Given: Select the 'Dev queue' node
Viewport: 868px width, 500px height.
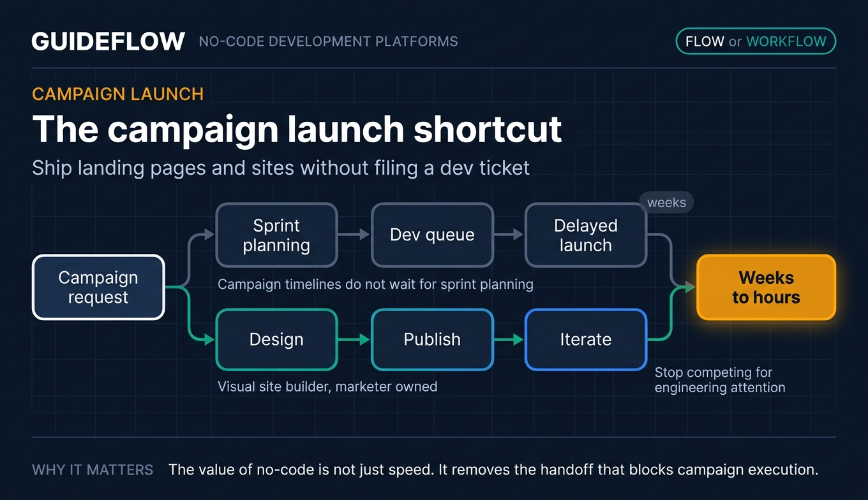Looking at the screenshot, I should [x=432, y=235].
